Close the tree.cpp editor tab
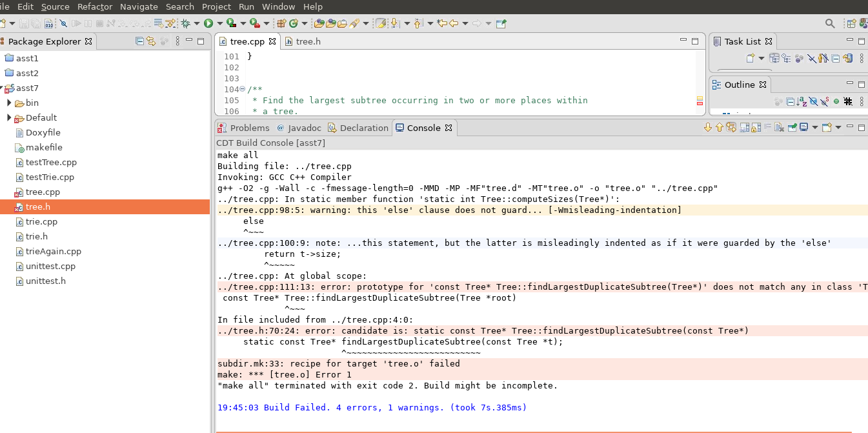Screen dimensions: 868x433 [x=272, y=41]
